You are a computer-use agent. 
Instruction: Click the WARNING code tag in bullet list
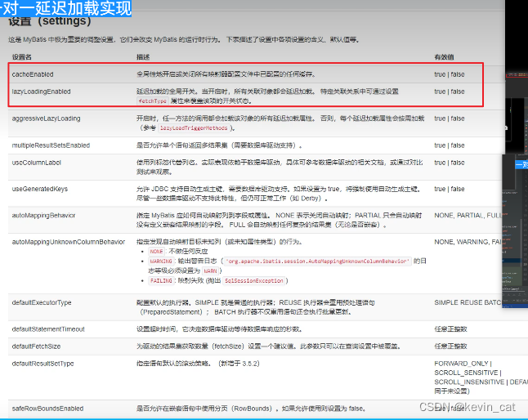click(x=161, y=261)
